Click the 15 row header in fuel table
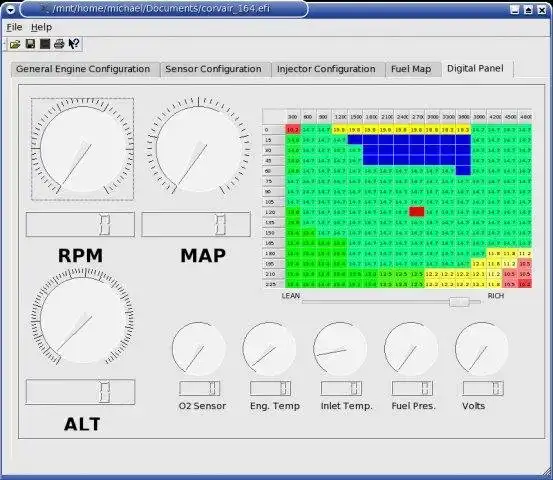 coord(274,140)
